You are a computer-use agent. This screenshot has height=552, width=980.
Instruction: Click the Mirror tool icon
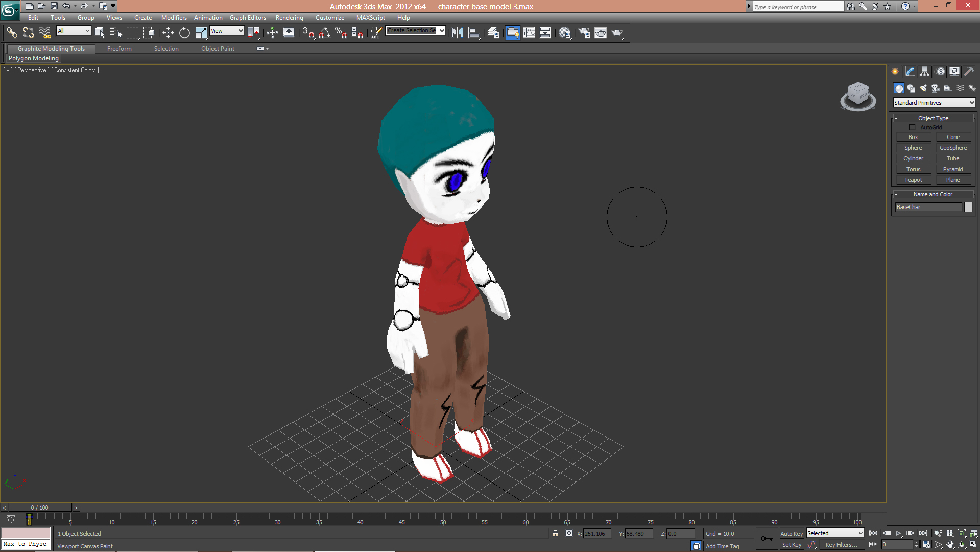[457, 33]
